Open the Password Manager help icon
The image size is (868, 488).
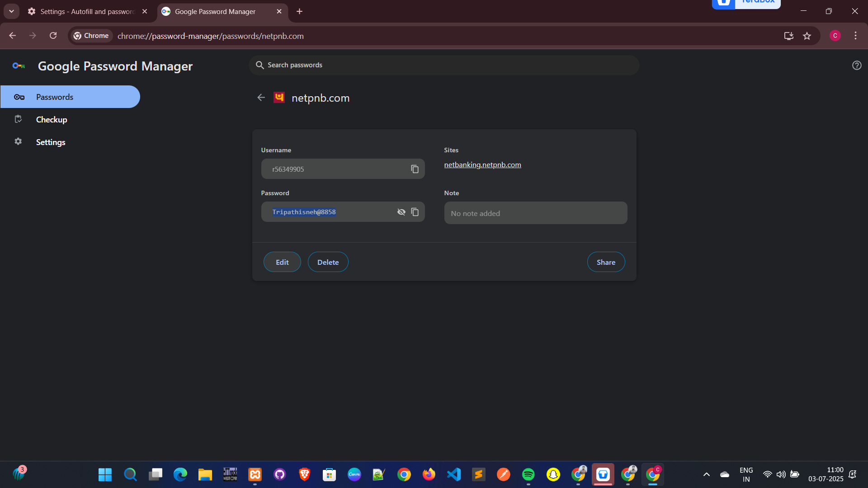pos(856,66)
